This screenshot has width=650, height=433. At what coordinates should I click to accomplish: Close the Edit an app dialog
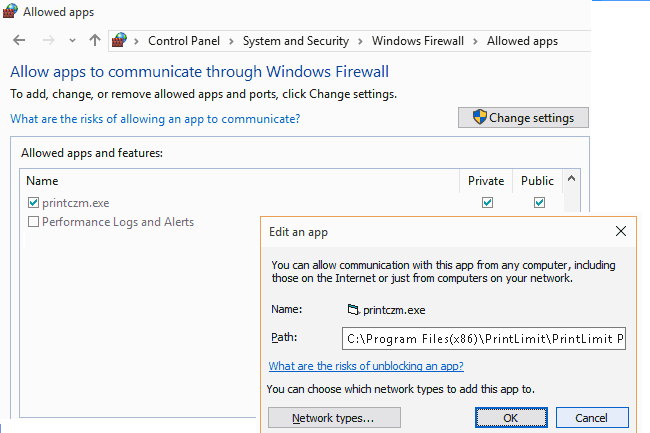(x=621, y=231)
